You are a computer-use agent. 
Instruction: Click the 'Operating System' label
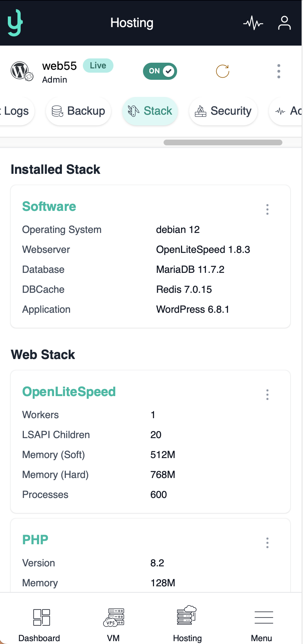[x=62, y=230]
